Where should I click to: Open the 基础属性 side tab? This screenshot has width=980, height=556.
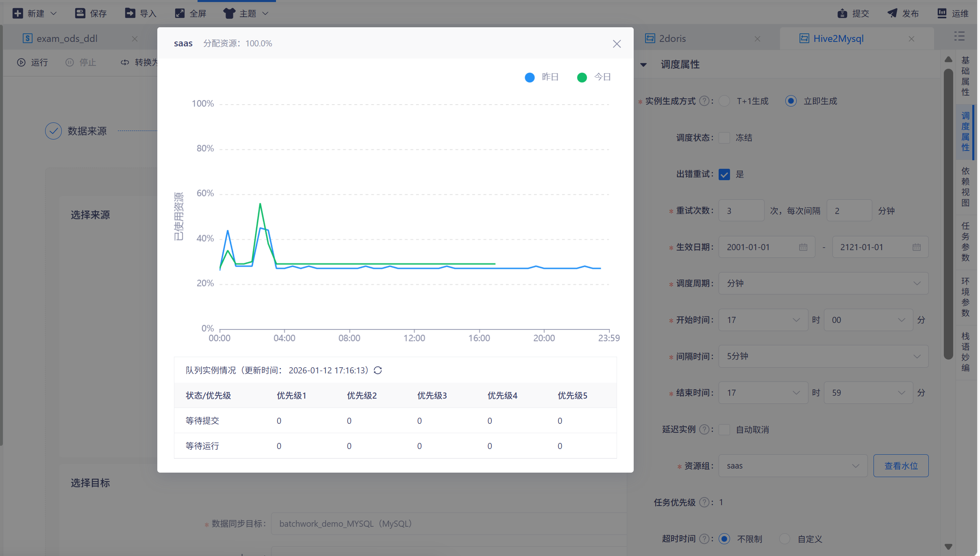[x=965, y=76]
